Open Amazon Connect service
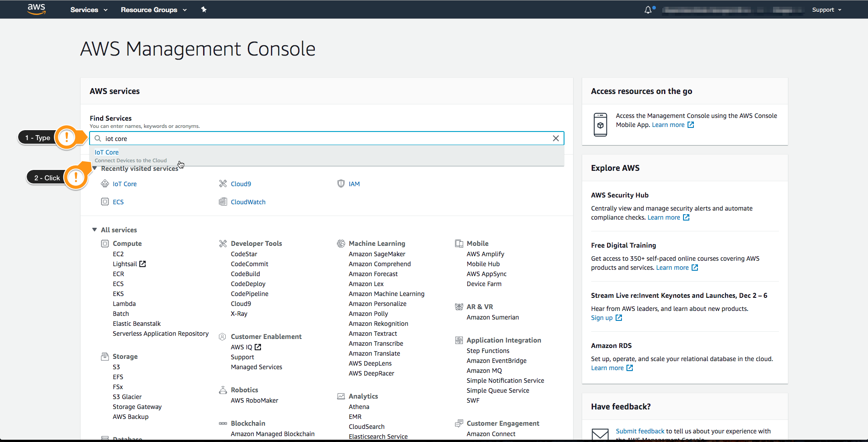 (491, 434)
